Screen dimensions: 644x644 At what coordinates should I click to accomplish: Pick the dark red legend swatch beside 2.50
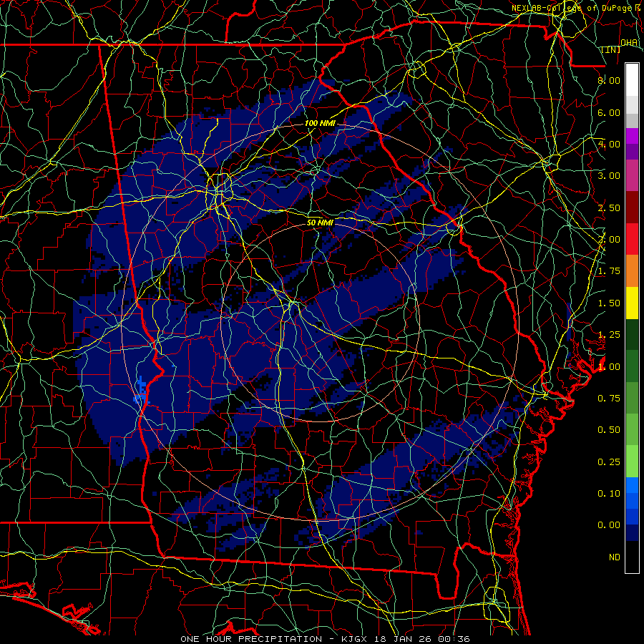[632, 208]
